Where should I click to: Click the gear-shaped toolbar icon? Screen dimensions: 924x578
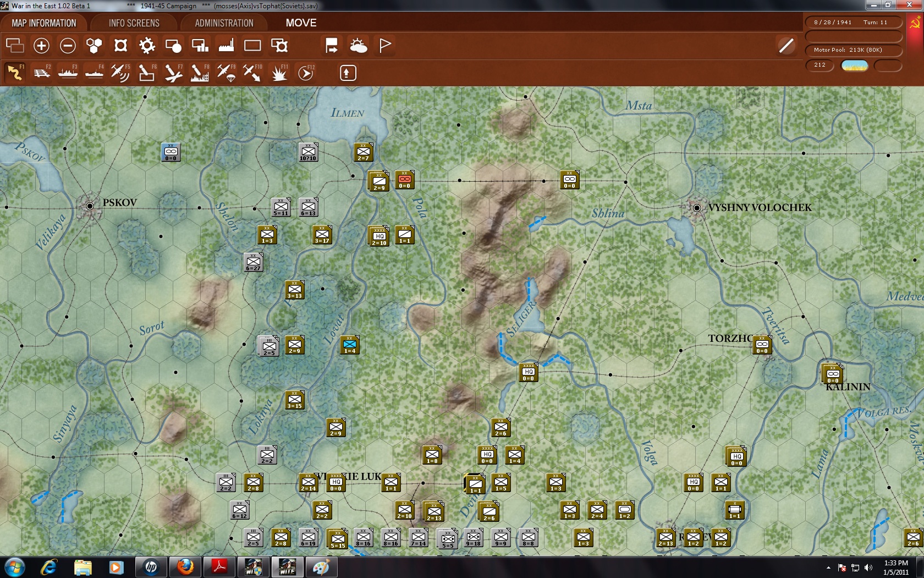[x=147, y=46]
